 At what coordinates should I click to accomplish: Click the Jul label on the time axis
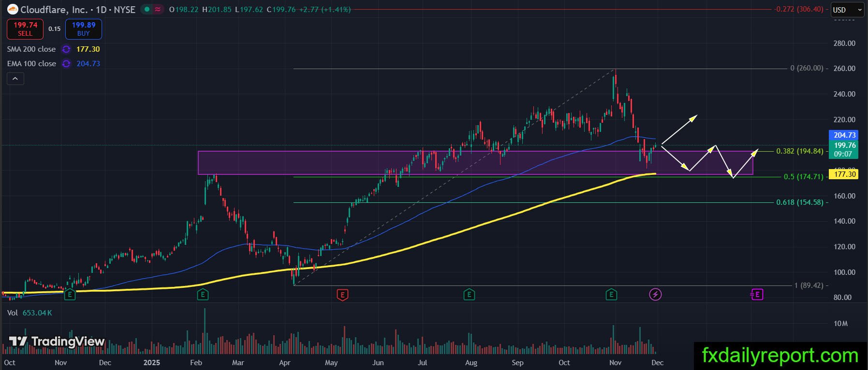tap(422, 363)
